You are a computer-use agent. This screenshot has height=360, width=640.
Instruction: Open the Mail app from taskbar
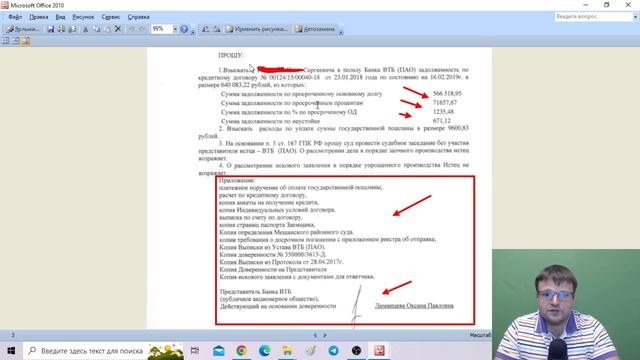click(219, 351)
